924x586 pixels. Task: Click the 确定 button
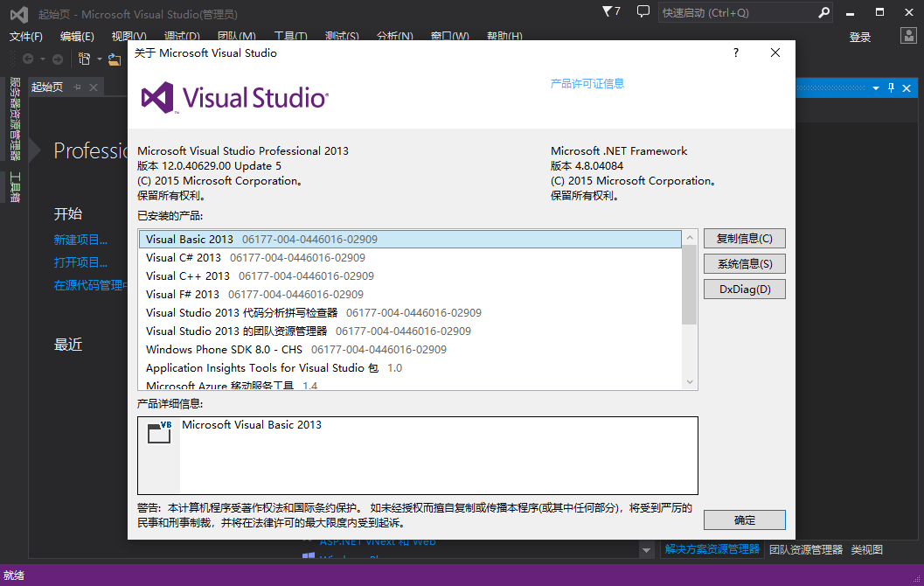click(x=744, y=520)
